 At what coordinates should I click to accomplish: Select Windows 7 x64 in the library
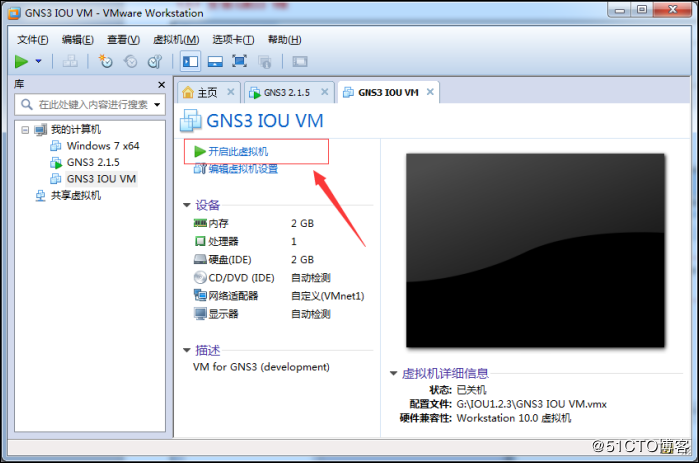pos(103,146)
